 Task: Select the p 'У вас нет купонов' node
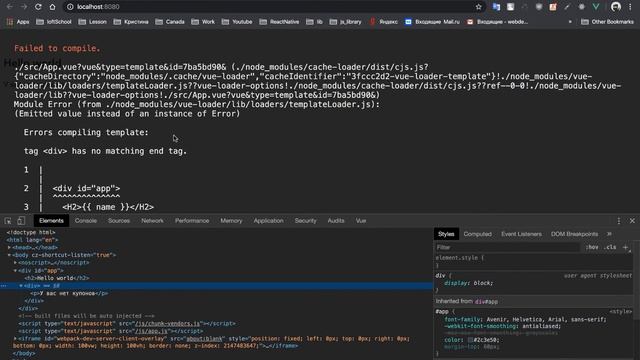[x=69, y=293]
